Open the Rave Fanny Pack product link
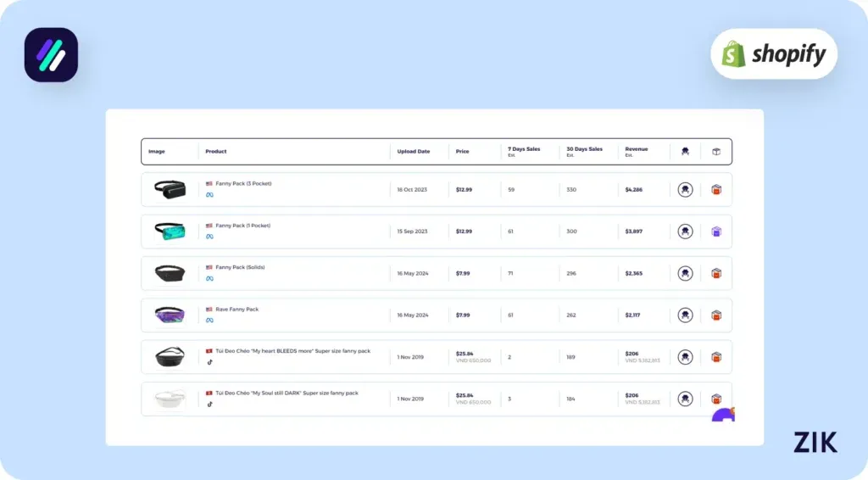 [x=237, y=310]
